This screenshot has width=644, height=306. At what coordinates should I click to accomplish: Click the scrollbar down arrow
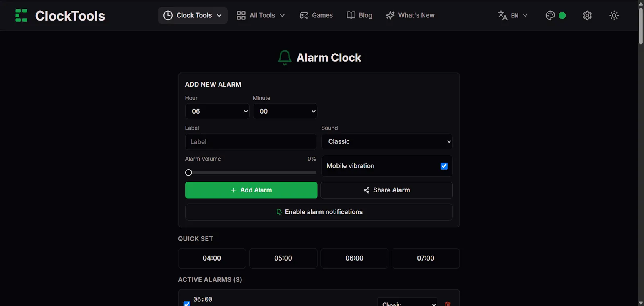[x=640, y=303]
